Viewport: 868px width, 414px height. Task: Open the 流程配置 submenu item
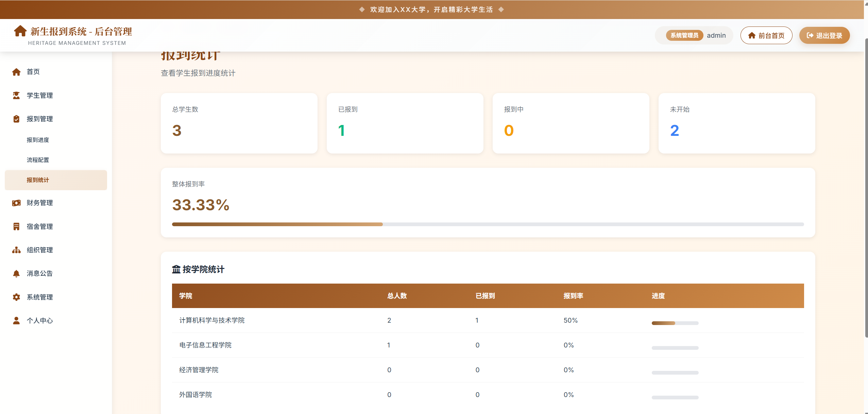point(38,160)
